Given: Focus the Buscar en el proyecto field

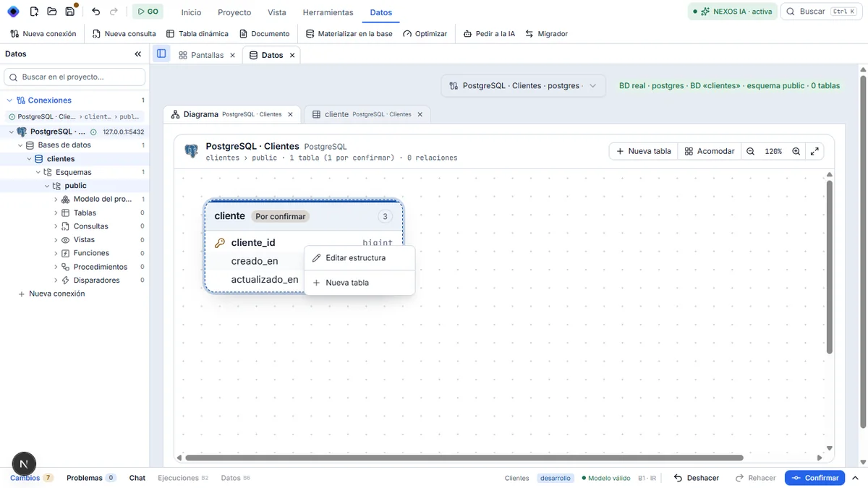Looking at the screenshot, I should pos(75,77).
